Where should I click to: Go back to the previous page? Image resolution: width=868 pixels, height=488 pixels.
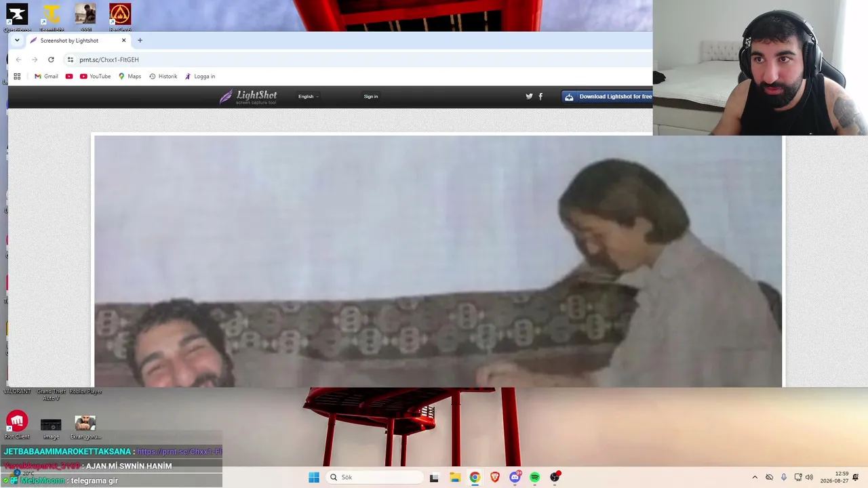(x=18, y=60)
